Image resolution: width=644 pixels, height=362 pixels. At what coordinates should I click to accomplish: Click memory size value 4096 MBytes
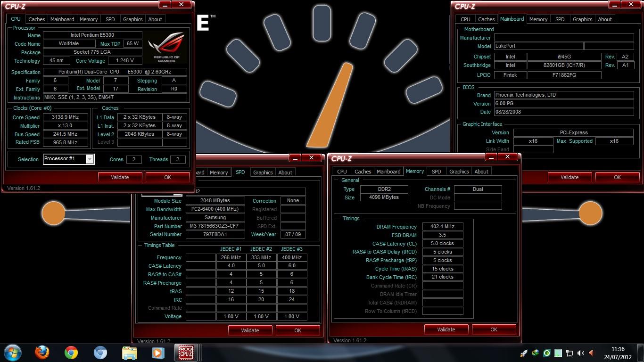pyautogui.click(x=384, y=197)
